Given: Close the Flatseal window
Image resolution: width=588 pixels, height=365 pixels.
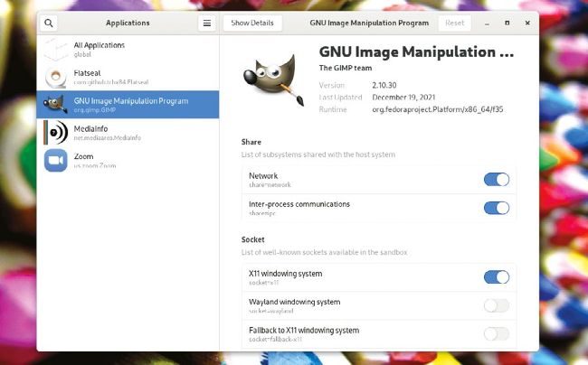Looking at the screenshot, I should pos(527,23).
